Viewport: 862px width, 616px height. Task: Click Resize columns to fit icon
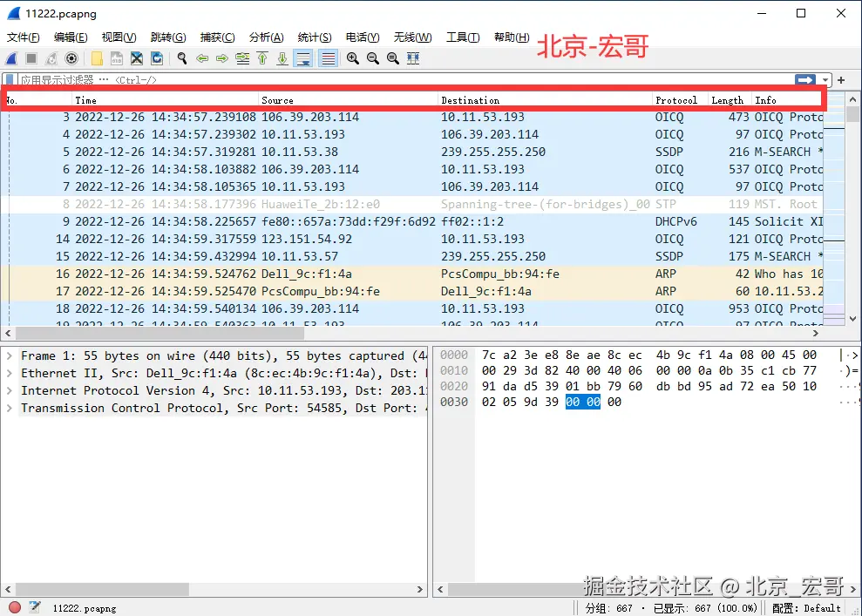pyautogui.click(x=413, y=58)
